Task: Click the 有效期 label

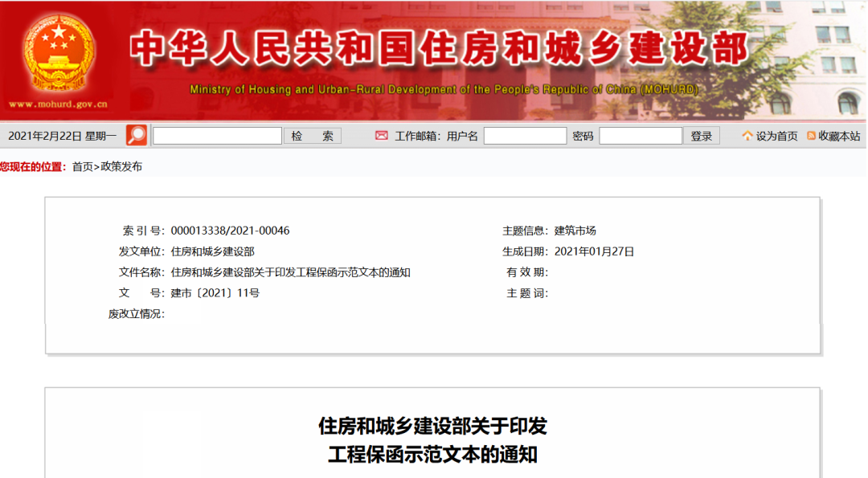Action: (527, 272)
